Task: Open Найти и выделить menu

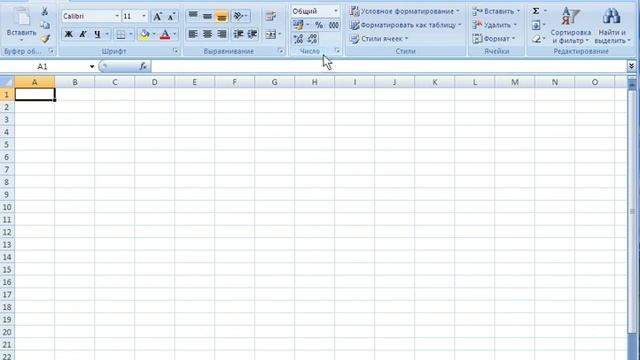Action: tap(612, 25)
